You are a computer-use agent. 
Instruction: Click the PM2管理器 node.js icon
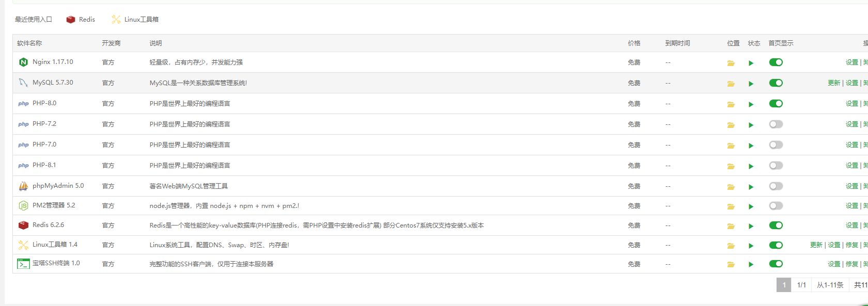click(23, 205)
